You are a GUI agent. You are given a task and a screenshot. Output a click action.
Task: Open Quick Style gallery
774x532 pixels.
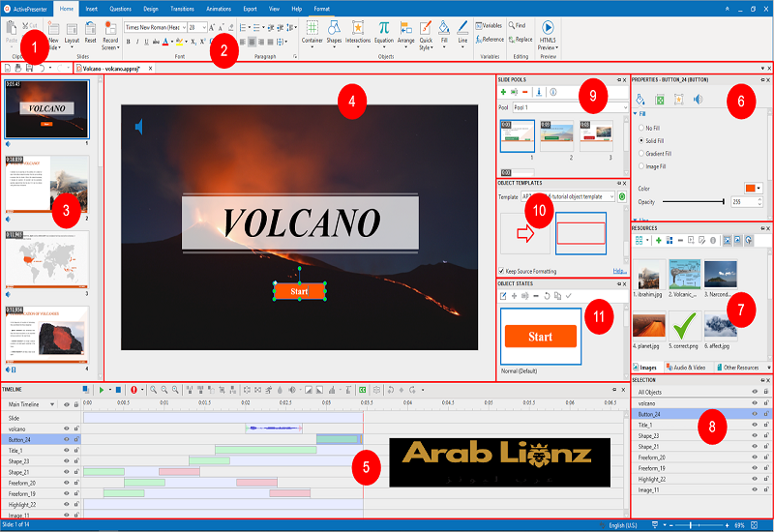coord(426,35)
